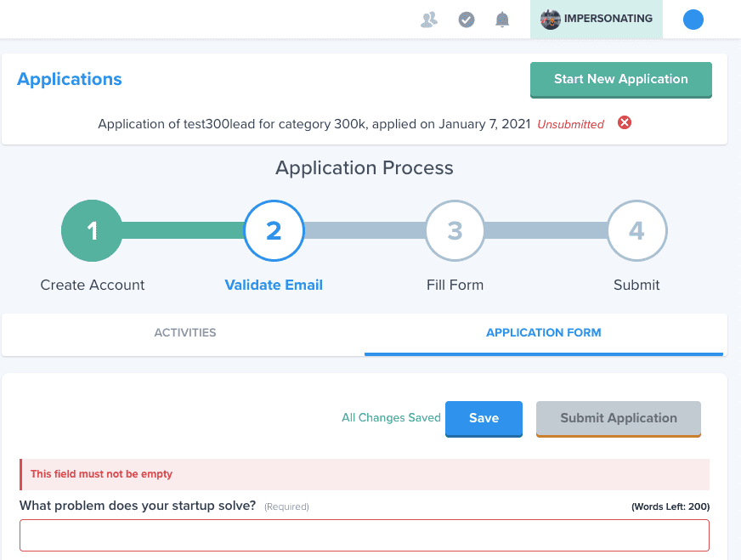
Task: Click step 1 Create Account circle
Action: click(x=93, y=230)
